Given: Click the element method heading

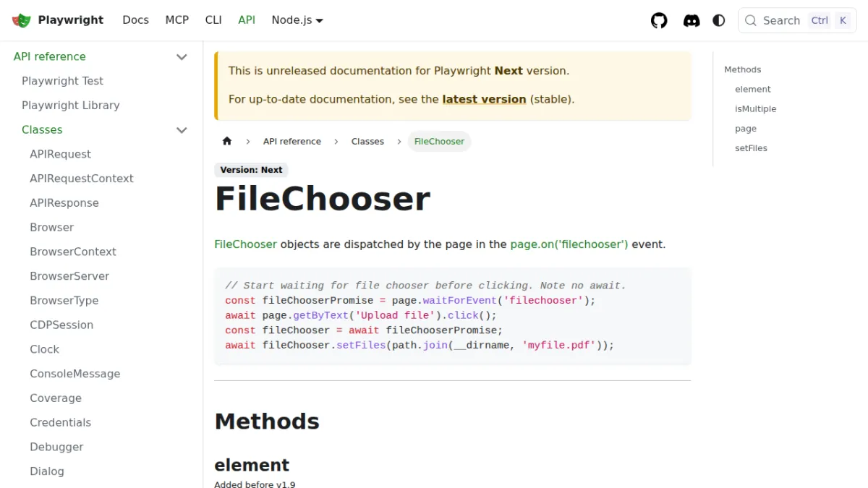Looking at the screenshot, I should 252,465.
